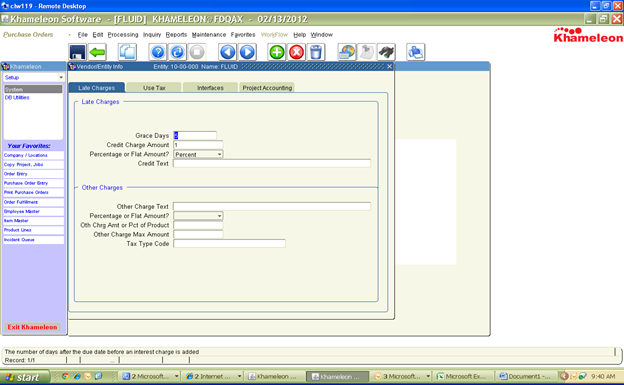Click the copy pages toolbar icon
Viewport: 624px width, 385px height.
pos(127,52)
